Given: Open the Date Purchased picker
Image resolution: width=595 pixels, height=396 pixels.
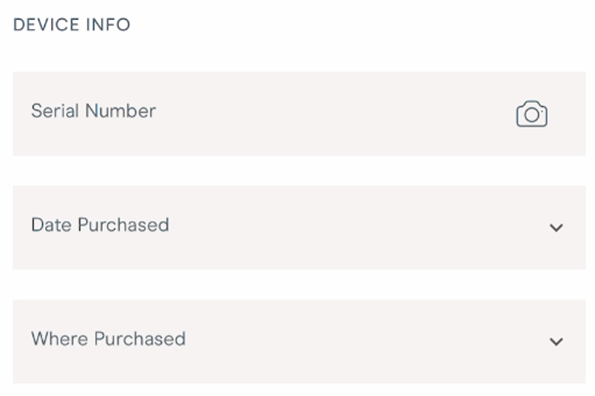Looking at the screenshot, I should click(299, 227).
